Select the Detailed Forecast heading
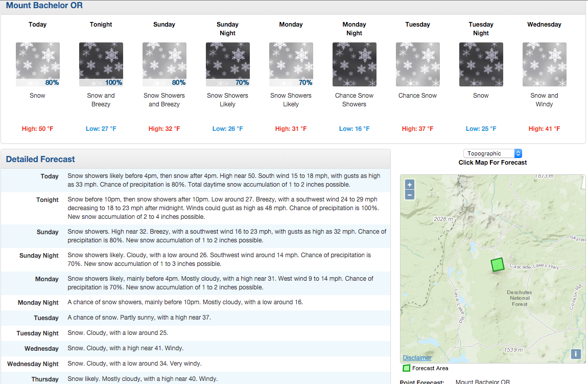Image resolution: width=588 pixels, height=384 pixels. (40, 159)
